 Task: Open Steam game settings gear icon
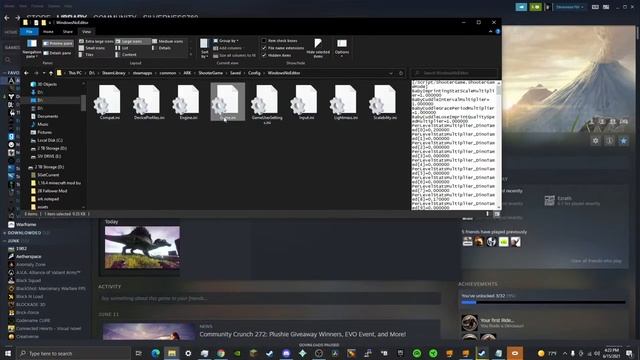596,141
